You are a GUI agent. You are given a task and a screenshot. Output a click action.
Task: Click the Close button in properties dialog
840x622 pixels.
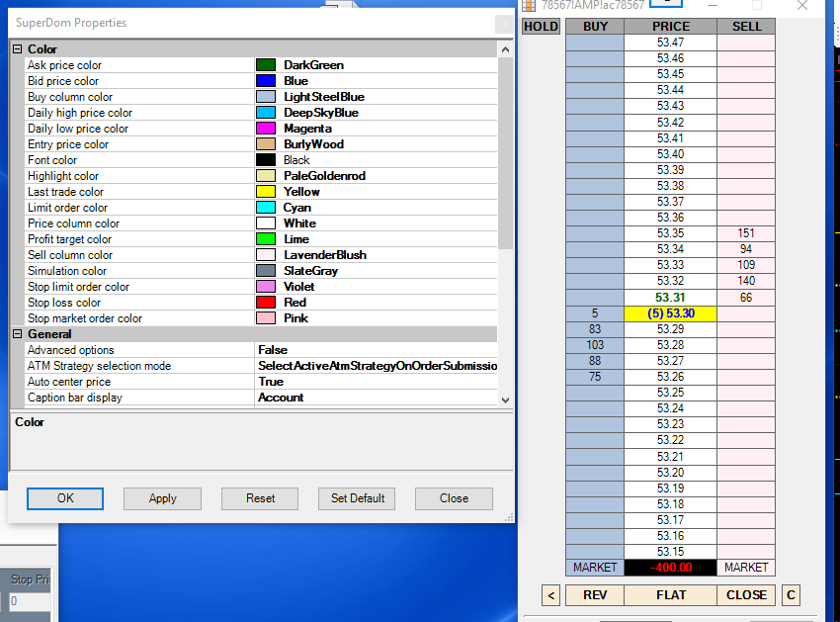[454, 498]
